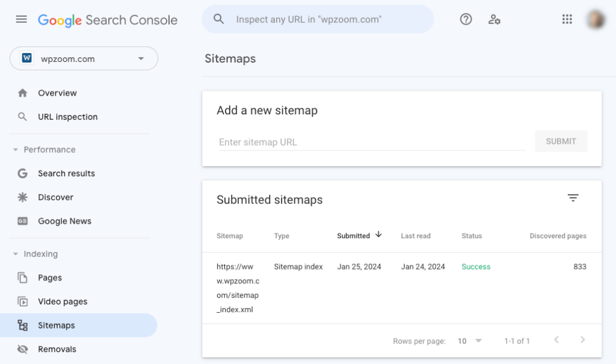Sort by the Last read column header
Image resolution: width=616 pixels, height=364 pixels.
pos(416,236)
